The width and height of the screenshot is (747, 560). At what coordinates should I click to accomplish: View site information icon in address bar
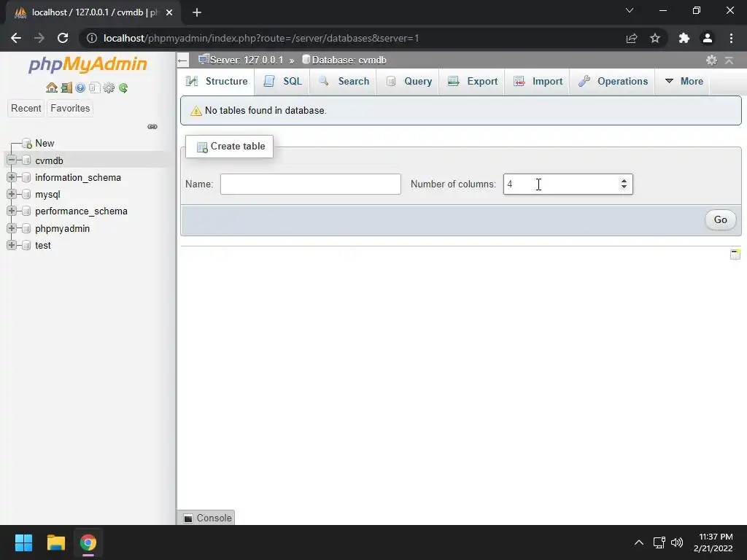coord(92,38)
